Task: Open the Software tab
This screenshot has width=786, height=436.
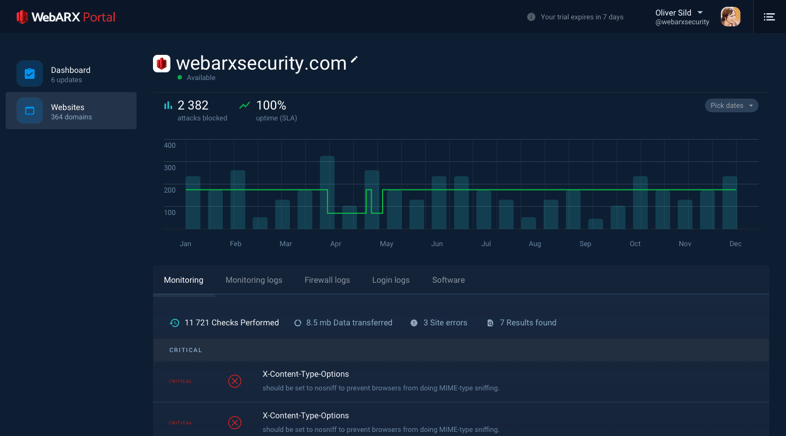Action: coord(448,280)
